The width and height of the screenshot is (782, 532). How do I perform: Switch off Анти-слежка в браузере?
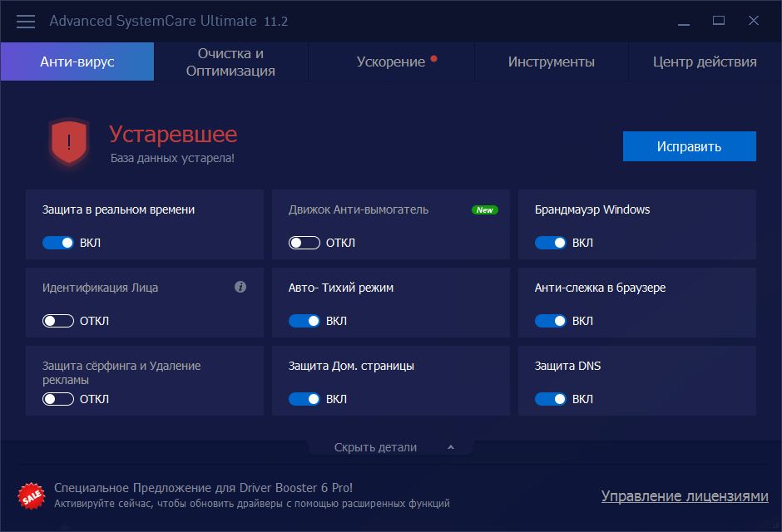pos(551,321)
